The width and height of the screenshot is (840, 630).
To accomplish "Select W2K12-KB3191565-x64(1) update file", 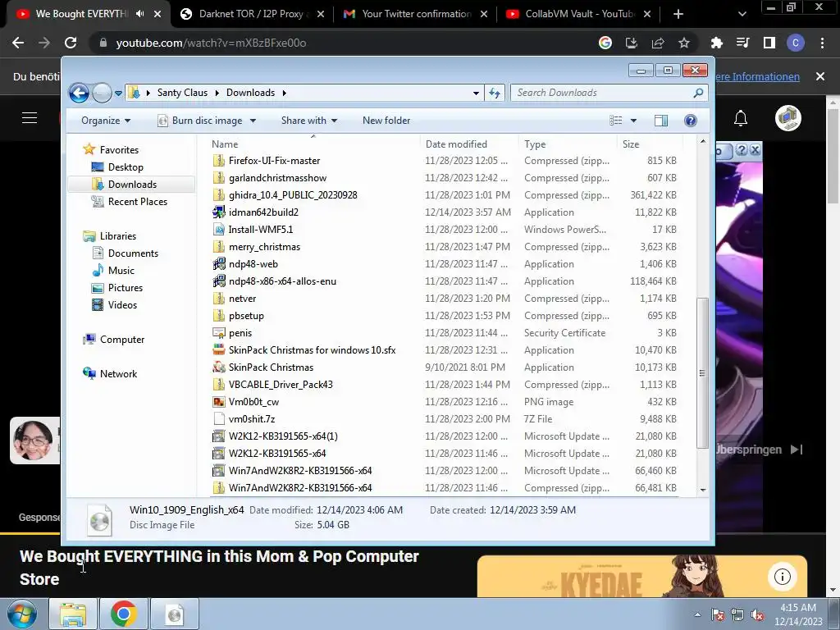I will (x=283, y=436).
